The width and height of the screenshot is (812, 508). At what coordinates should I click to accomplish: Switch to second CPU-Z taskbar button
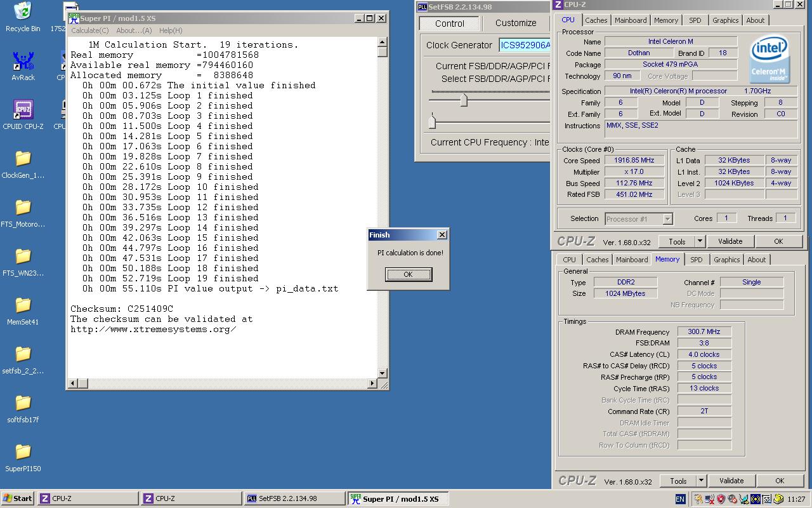pyautogui.click(x=191, y=498)
